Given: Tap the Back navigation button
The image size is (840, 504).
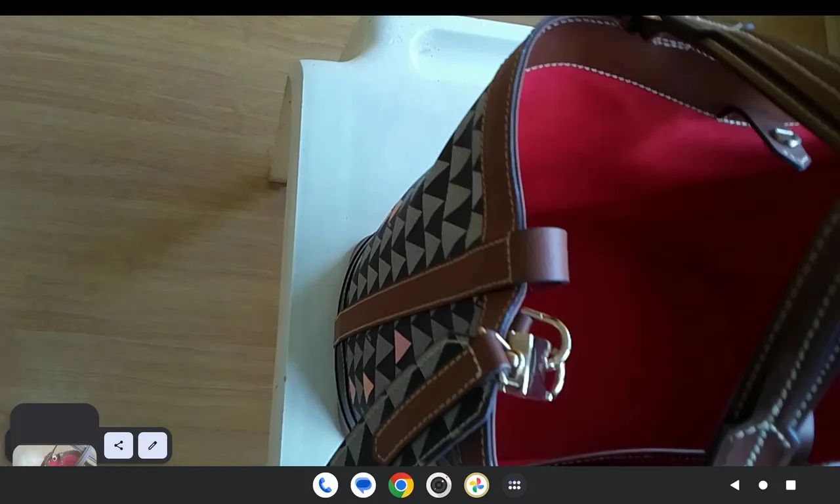Looking at the screenshot, I should point(734,485).
